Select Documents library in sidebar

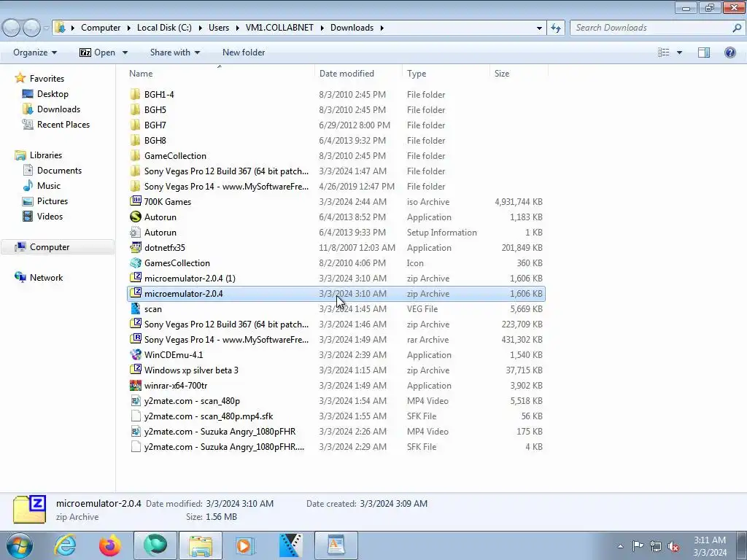[59, 171]
